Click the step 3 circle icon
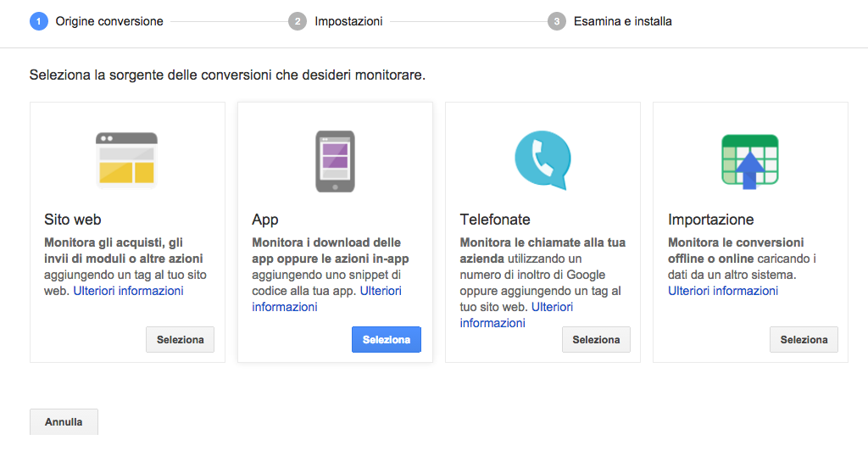Screen dimensions: 868x451 click(557, 21)
